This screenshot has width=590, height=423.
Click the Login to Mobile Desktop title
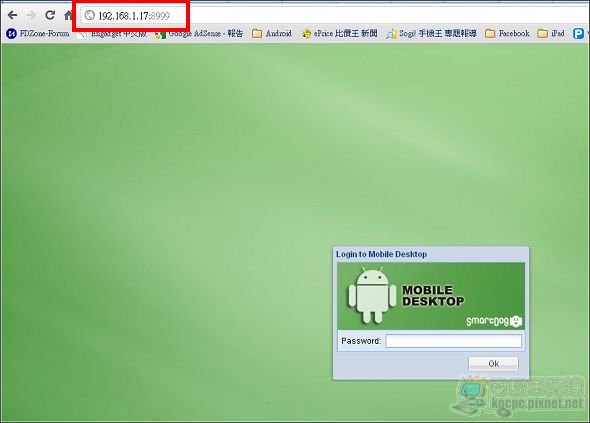pos(381,254)
